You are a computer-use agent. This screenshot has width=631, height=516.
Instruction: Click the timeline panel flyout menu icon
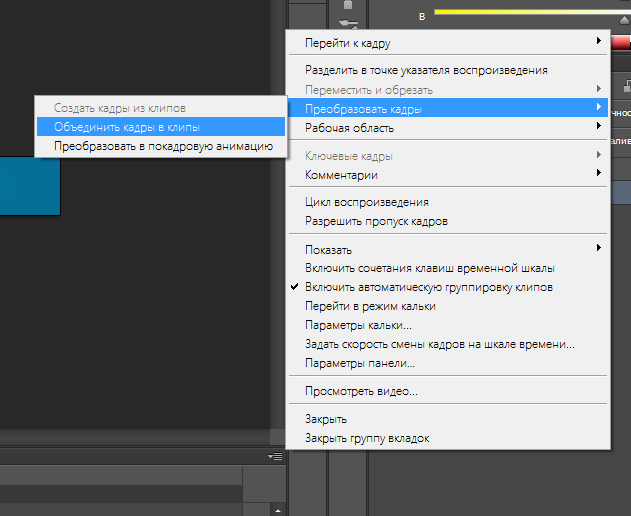pyautogui.click(x=275, y=456)
